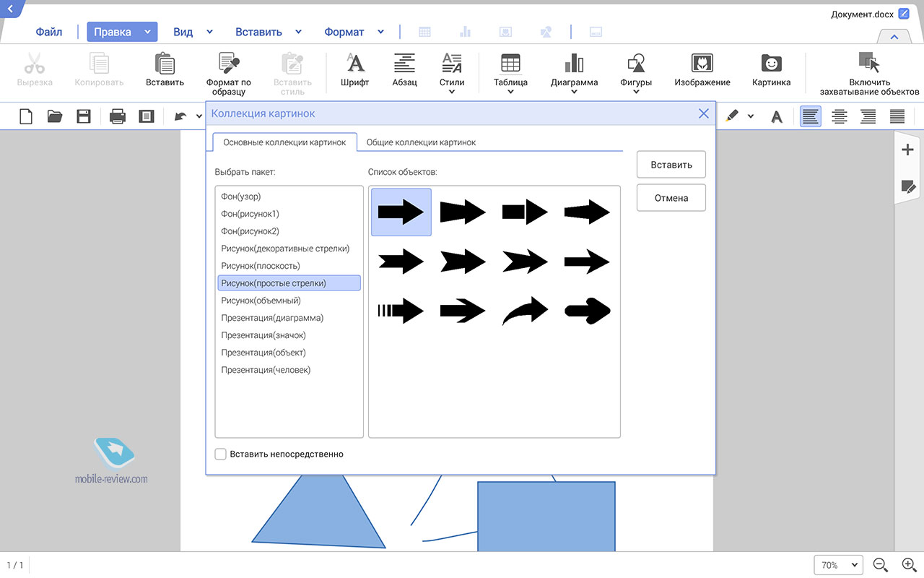This screenshot has height=578, width=924.
Task: Expand the Фигуры shapes dropdown
Action: 635,72
